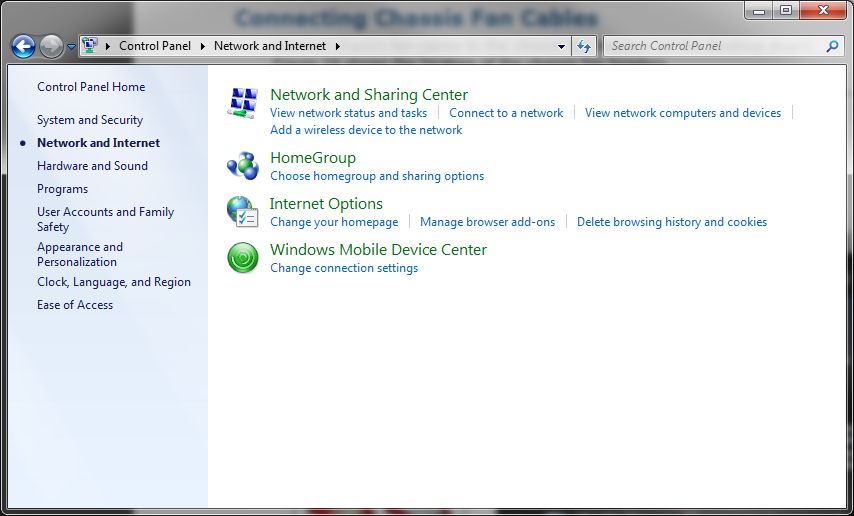Click Choose homegroup and sharing options
This screenshot has width=854, height=516.
[377, 176]
